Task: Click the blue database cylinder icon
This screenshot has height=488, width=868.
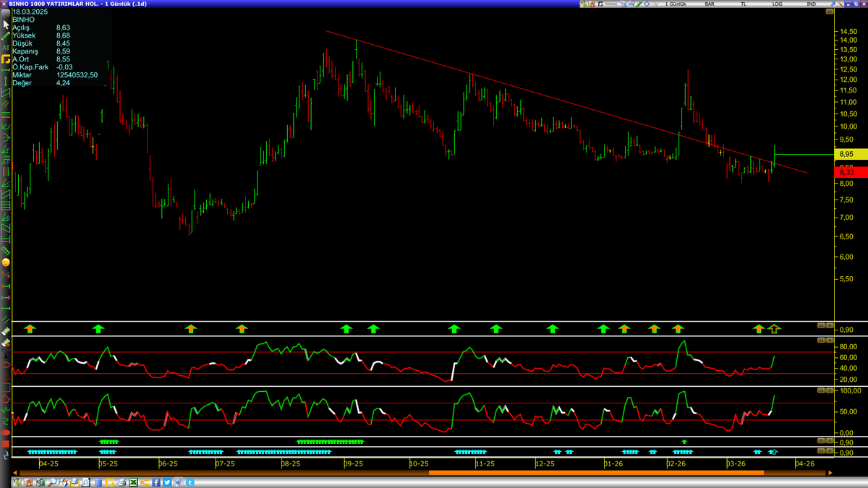Action: (x=98, y=482)
